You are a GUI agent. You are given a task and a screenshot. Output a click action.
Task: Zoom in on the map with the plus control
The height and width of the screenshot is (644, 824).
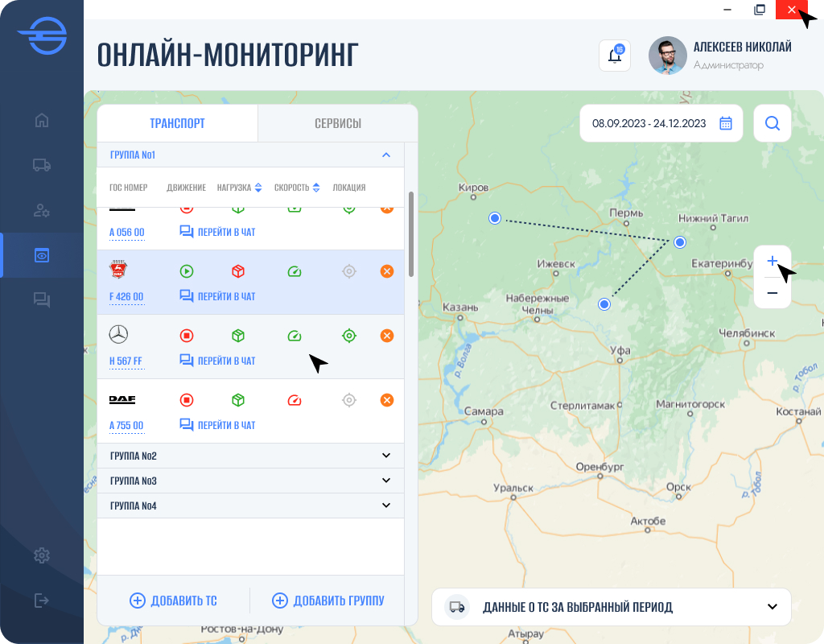click(772, 260)
